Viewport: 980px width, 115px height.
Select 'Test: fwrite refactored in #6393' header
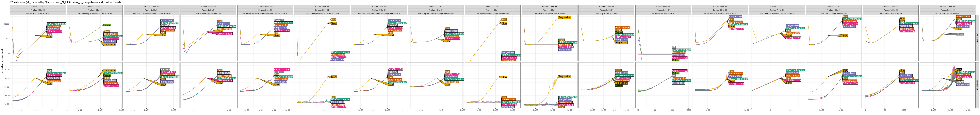pyautogui.click(x=663, y=13)
